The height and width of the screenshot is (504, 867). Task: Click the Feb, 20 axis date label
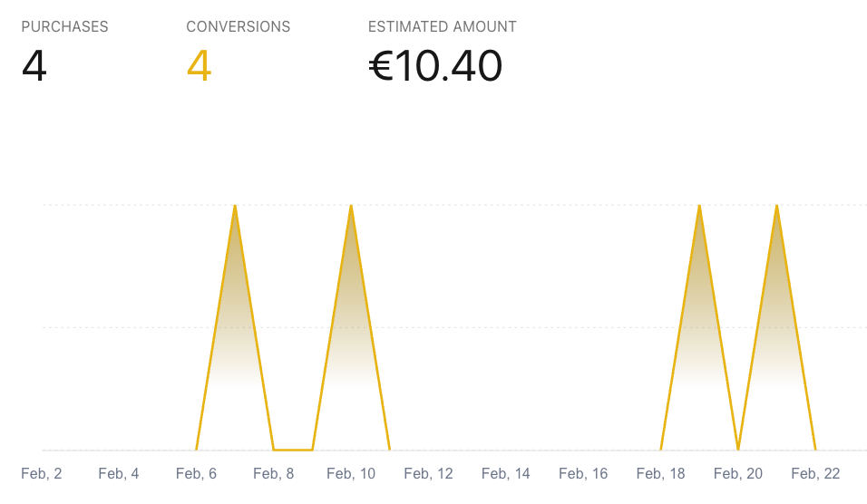738,473
